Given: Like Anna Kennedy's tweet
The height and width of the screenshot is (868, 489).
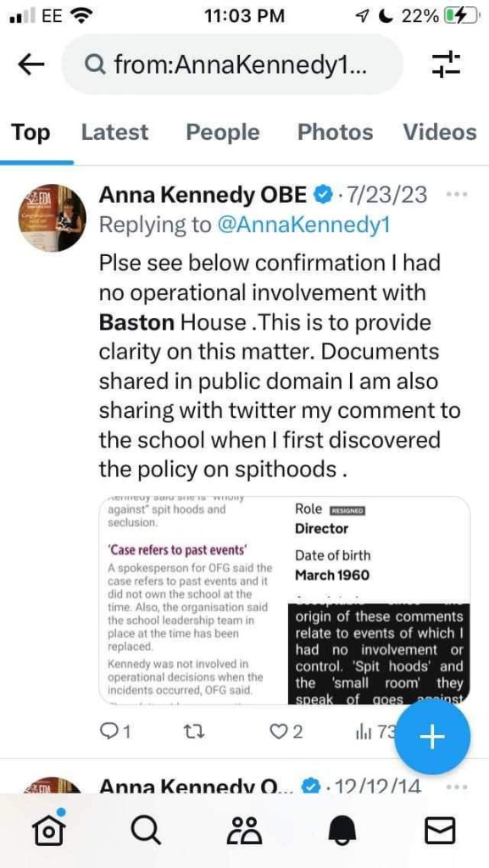Looking at the screenshot, I should [280, 733].
